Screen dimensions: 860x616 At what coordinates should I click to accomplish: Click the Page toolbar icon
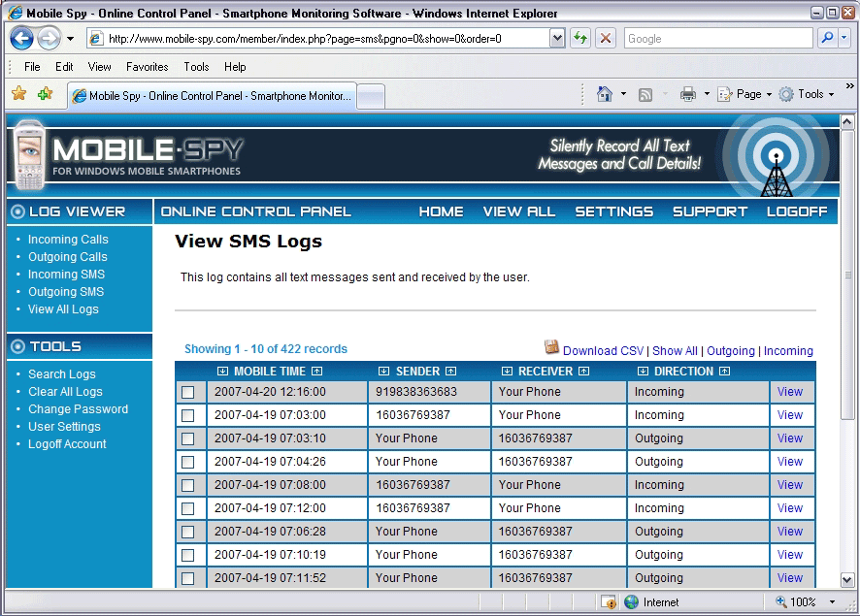[724, 94]
